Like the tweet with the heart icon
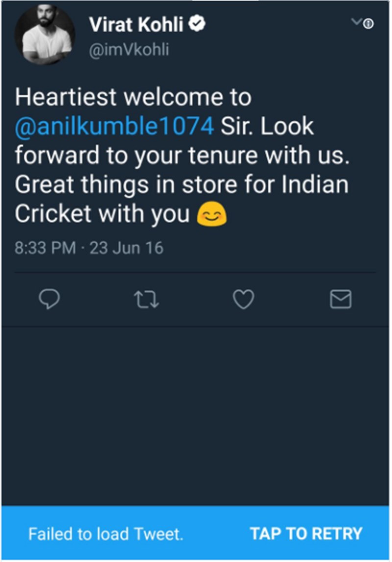 tap(243, 299)
